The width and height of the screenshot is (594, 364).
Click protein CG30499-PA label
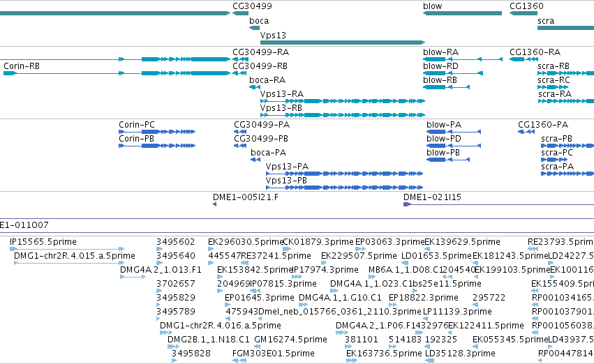(262, 125)
